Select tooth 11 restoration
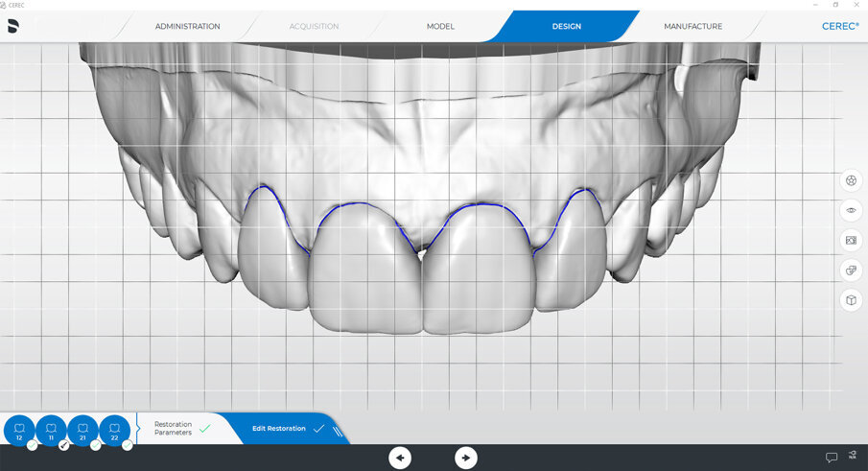 51,431
